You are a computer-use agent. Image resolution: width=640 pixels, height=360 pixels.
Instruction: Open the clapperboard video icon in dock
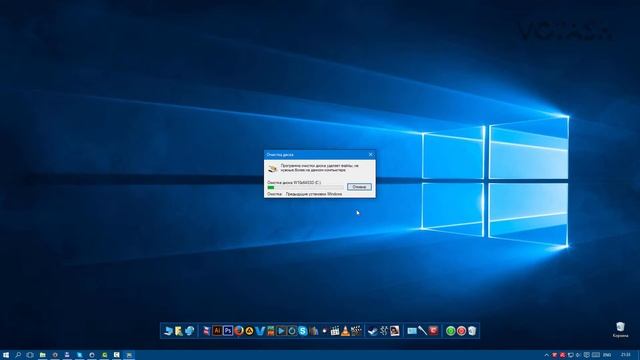coord(356,331)
